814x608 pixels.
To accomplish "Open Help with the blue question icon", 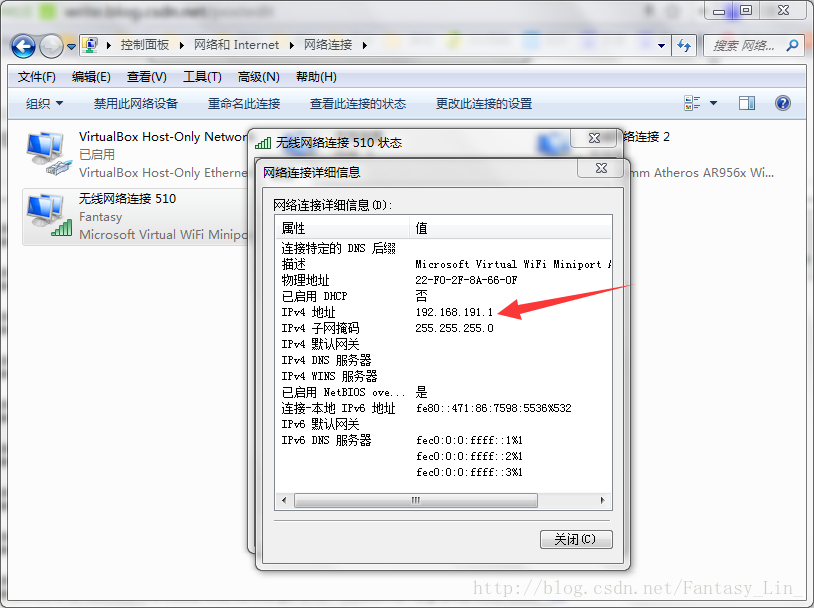I will point(783,103).
